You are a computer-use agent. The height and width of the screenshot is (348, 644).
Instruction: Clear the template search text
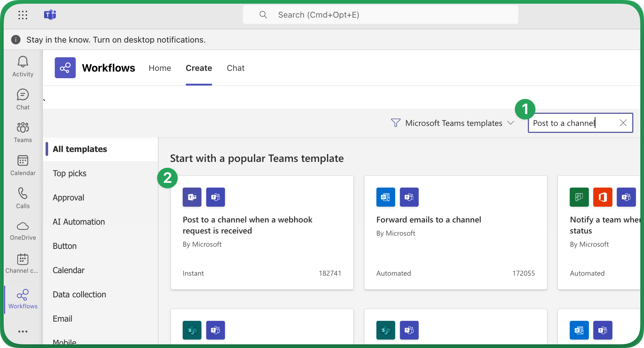coord(623,123)
